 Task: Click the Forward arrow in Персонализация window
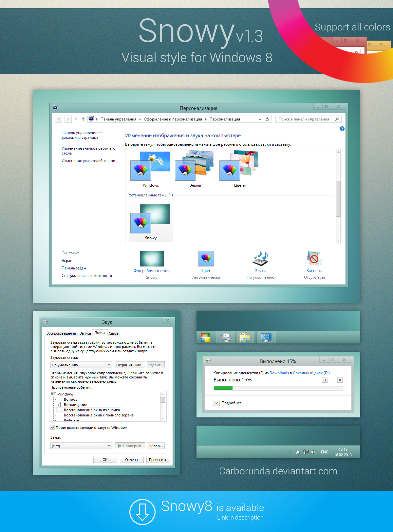68,119
